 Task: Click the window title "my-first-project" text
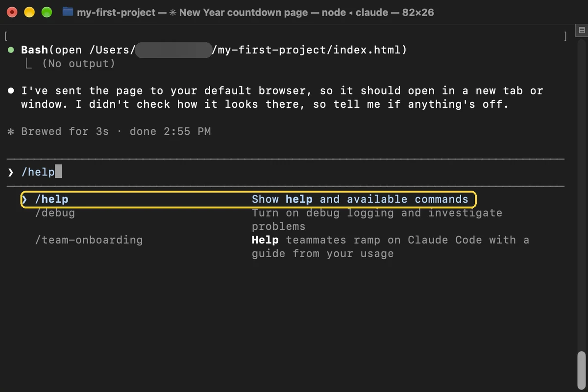pyautogui.click(x=116, y=12)
